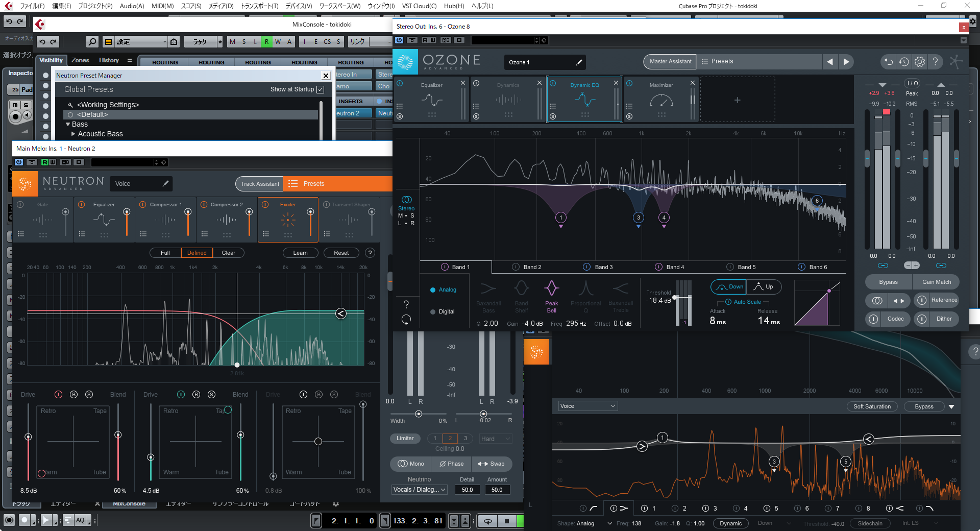Open Neutron Equalizer module
Screen dimensions: 980x531
[x=104, y=220]
